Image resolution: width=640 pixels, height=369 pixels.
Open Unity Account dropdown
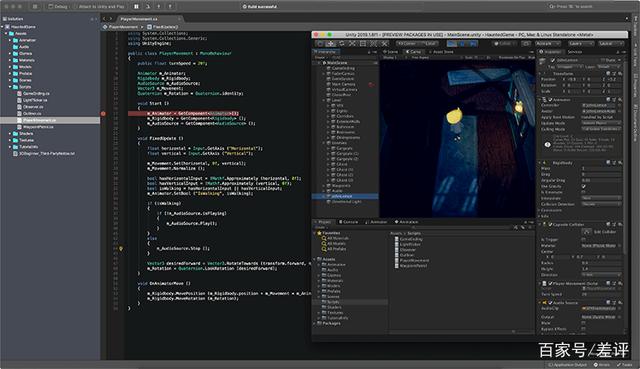(548, 43)
